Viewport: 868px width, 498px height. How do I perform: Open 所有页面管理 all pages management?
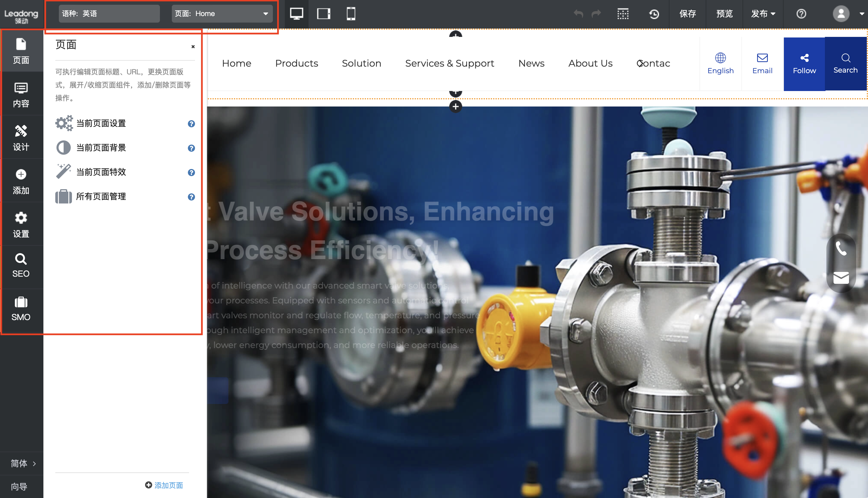(x=101, y=197)
